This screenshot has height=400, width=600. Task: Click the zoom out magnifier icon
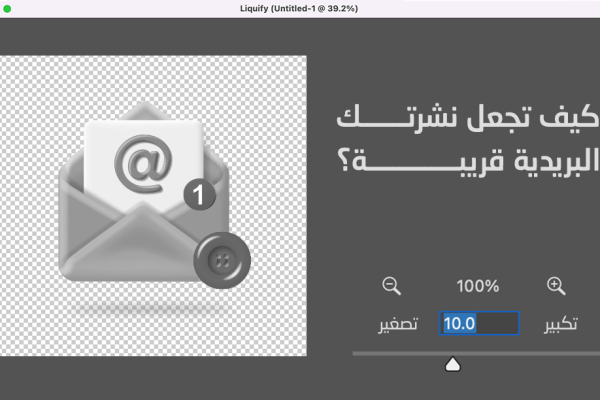[x=391, y=286]
